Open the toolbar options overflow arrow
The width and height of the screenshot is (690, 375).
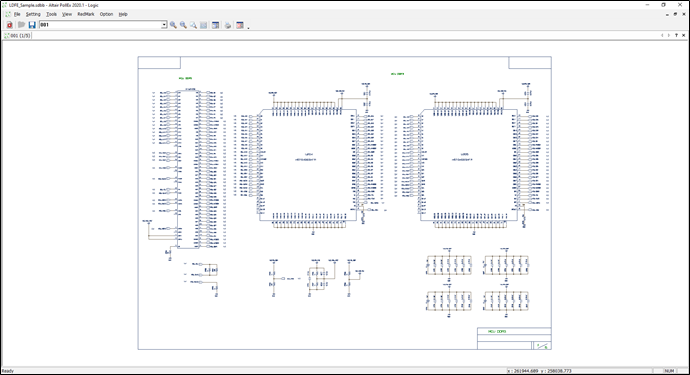[248, 27]
